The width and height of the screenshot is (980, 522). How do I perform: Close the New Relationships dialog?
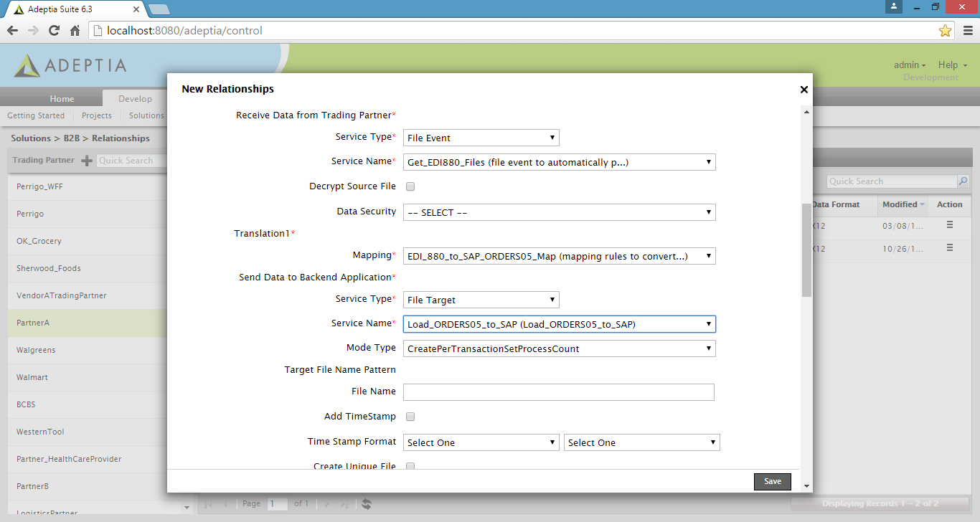(804, 90)
